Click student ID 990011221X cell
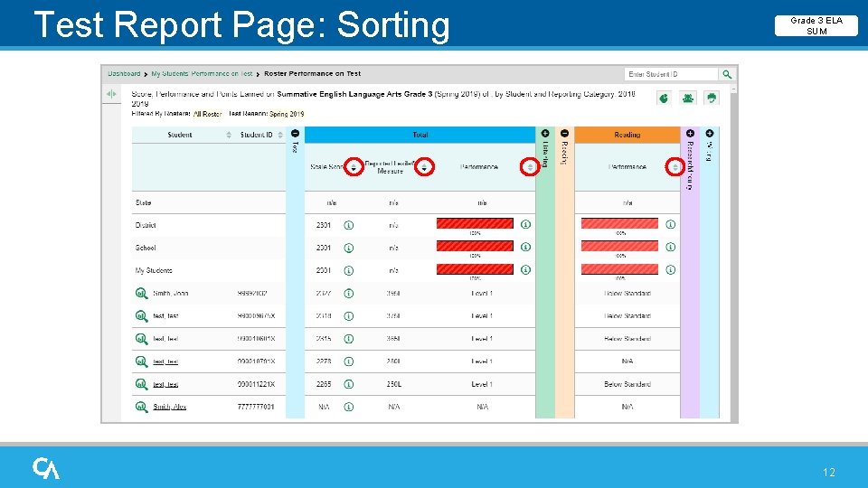The width and height of the screenshot is (868, 488). pyautogui.click(x=256, y=384)
